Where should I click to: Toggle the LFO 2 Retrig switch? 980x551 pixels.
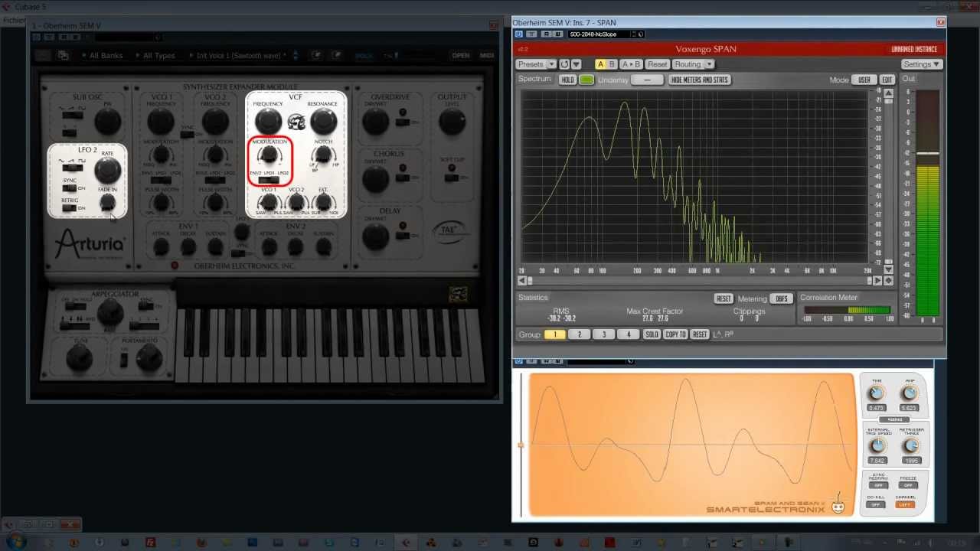(70, 208)
